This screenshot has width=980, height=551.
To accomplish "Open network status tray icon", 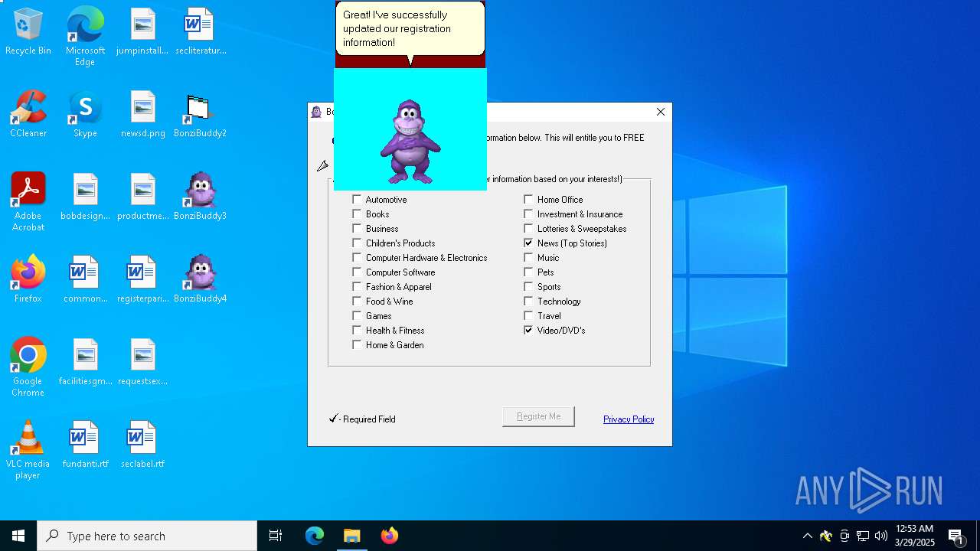I will [x=863, y=536].
